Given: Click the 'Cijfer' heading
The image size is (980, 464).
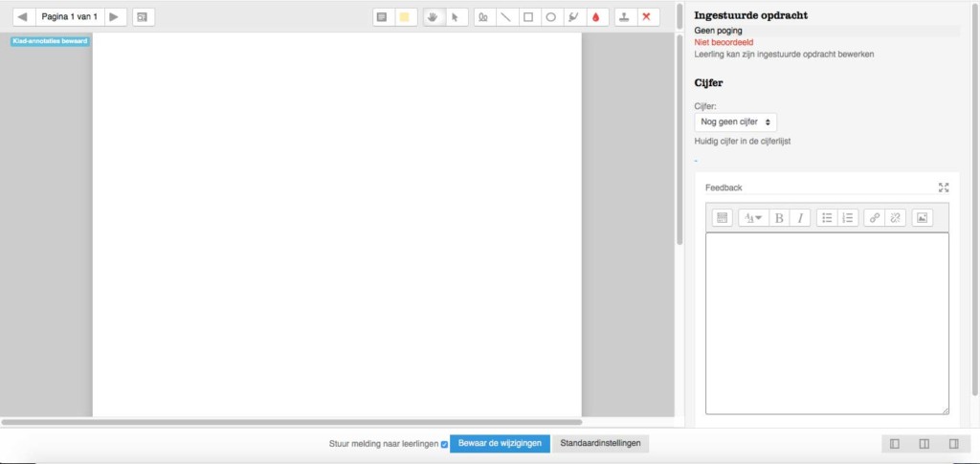Looking at the screenshot, I should 709,83.
